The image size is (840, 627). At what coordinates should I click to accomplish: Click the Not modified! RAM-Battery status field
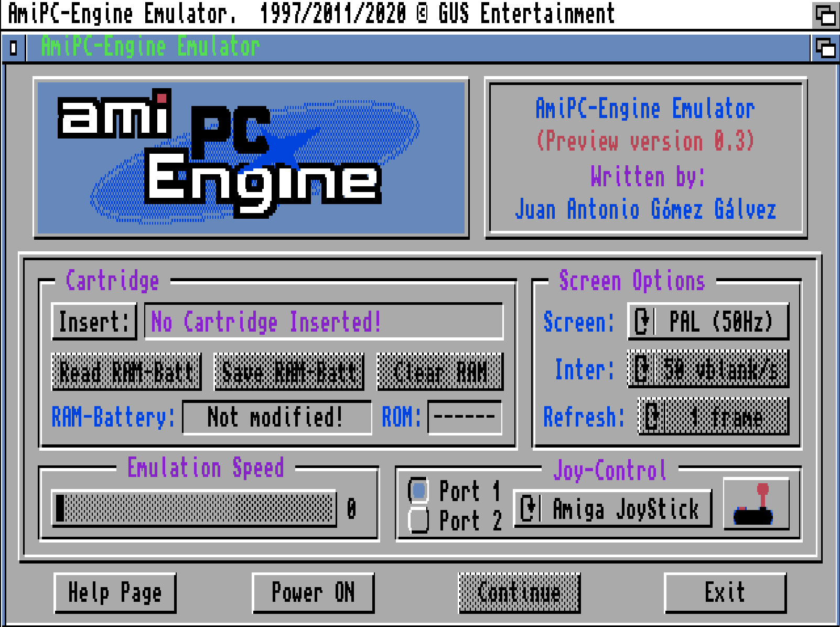coord(277,418)
